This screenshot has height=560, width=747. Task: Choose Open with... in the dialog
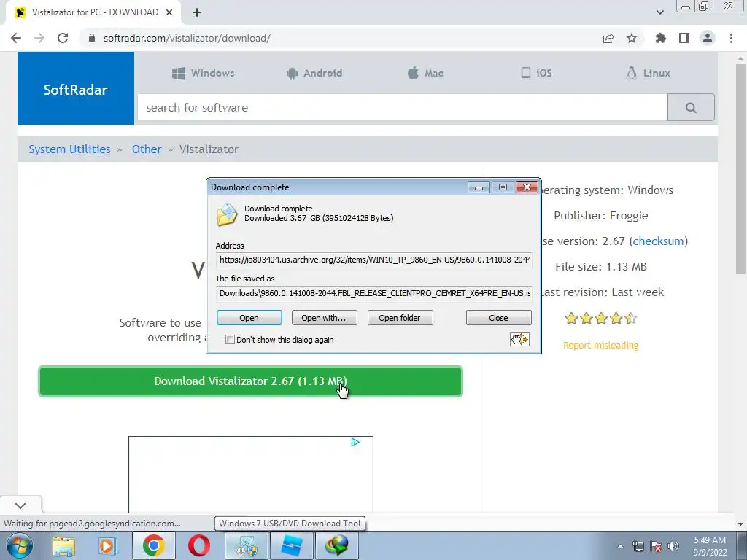pyautogui.click(x=324, y=318)
